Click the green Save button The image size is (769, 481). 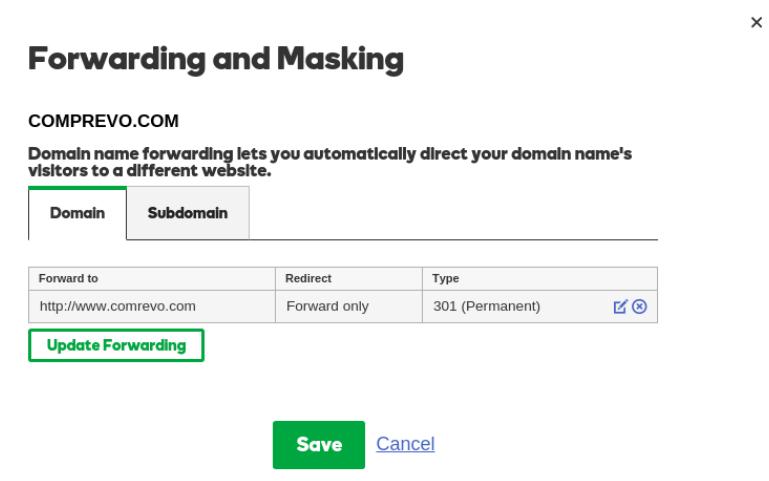[x=319, y=445]
